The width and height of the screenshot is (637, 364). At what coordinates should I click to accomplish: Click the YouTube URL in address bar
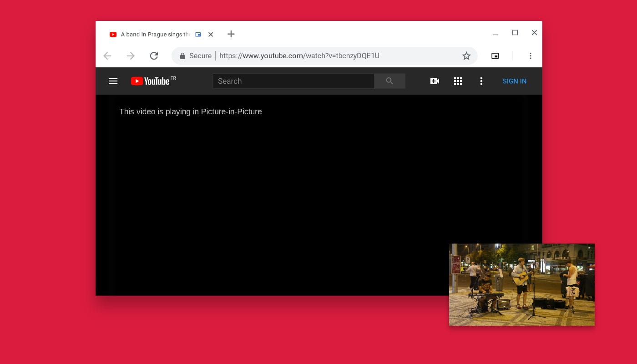click(299, 56)
